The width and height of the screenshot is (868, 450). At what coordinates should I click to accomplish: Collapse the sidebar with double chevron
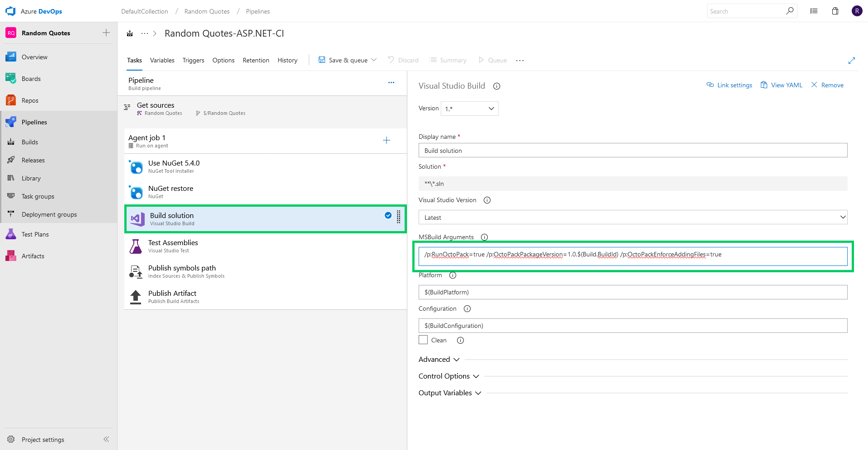click(x=106, y=440)
